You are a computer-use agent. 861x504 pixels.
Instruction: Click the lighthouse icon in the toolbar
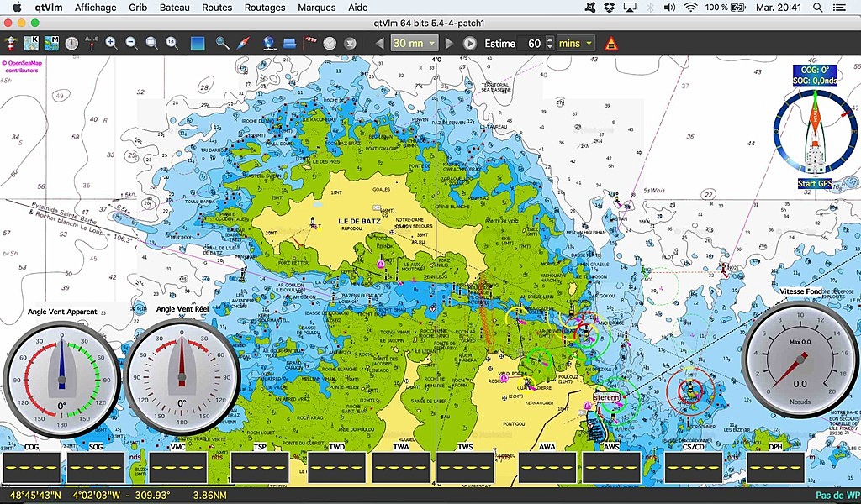point(10,44)
